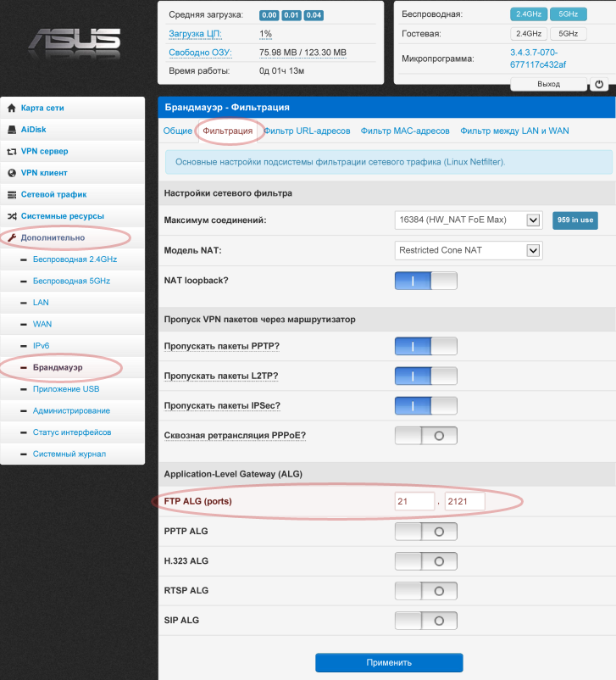Open Карта сети via home icon
The image size is (616, 680).
point(11,109)
